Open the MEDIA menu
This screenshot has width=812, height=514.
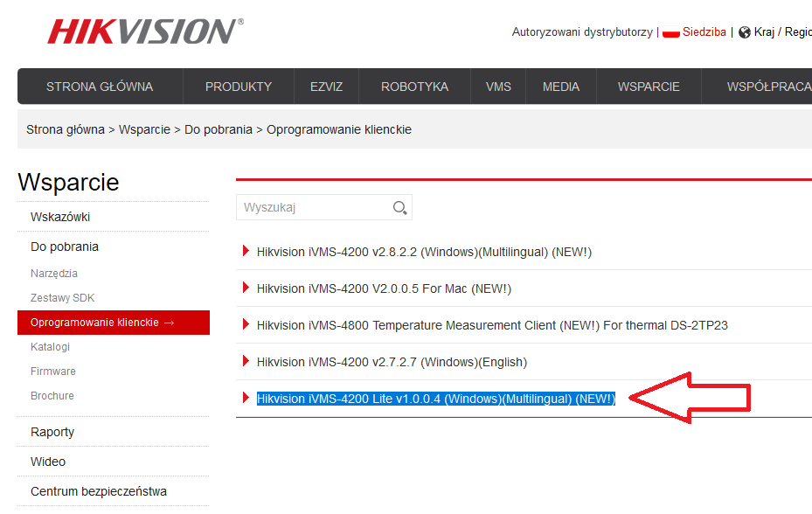click(561, 87)
